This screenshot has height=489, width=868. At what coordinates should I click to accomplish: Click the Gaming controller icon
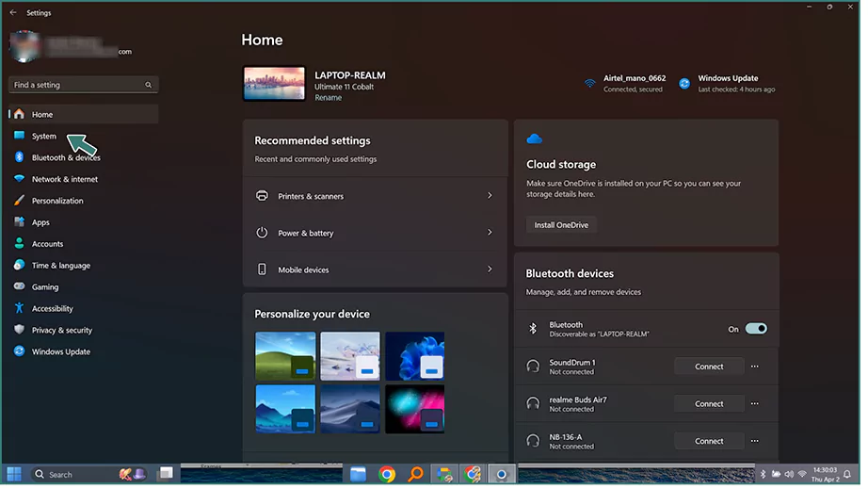20,288
